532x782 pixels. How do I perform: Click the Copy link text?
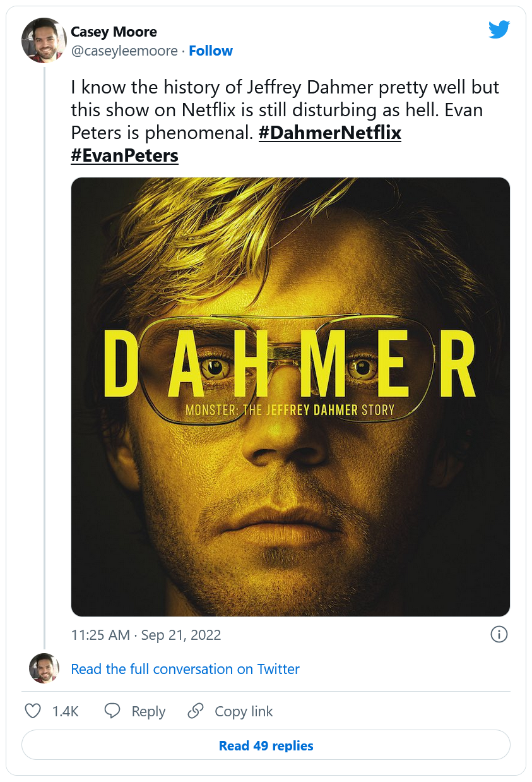pyautogui.click(x=244, y=711)
